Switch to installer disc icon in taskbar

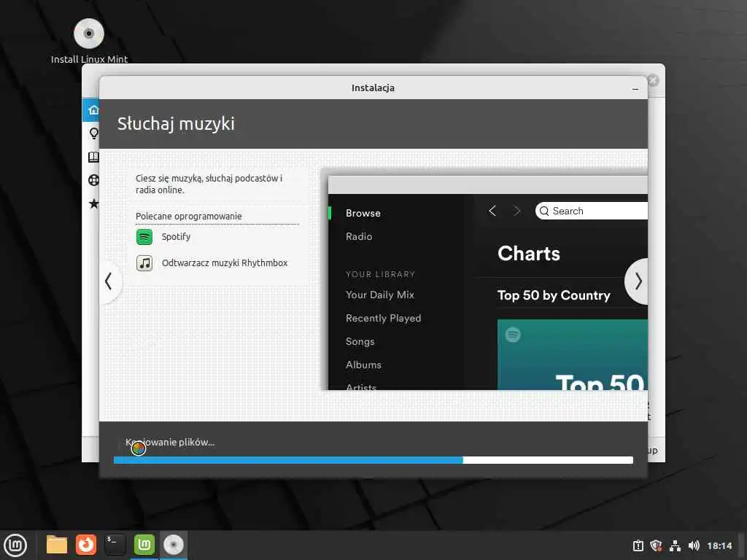(174, 545)
